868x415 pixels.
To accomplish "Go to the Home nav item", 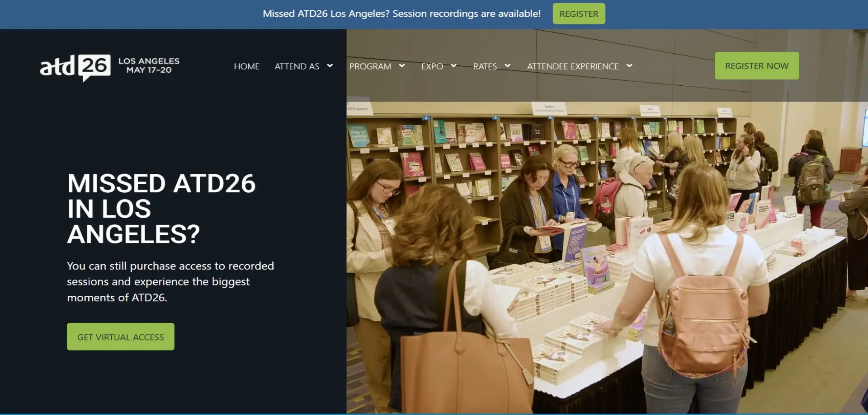I will point(247,66).
